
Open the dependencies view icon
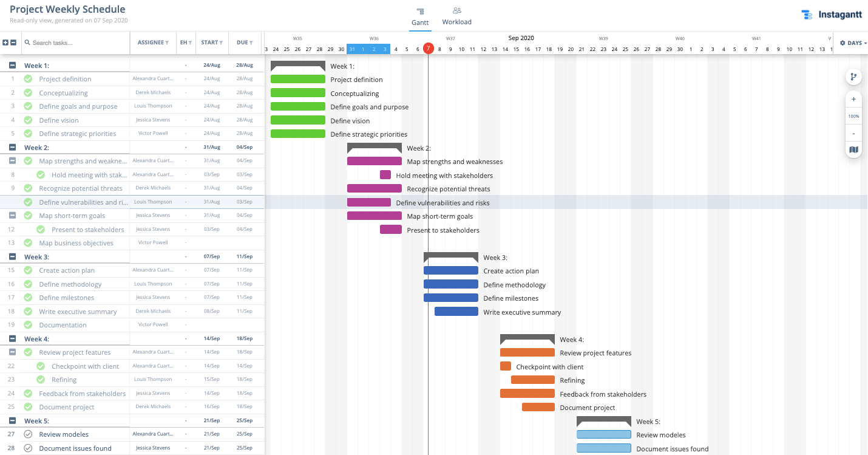pos(853,77)
